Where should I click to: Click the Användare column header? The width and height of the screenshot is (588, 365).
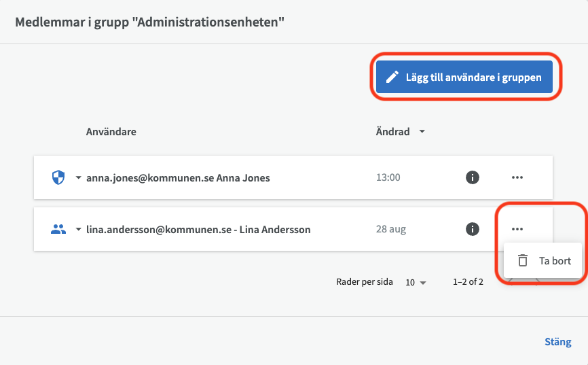(111, 132)
